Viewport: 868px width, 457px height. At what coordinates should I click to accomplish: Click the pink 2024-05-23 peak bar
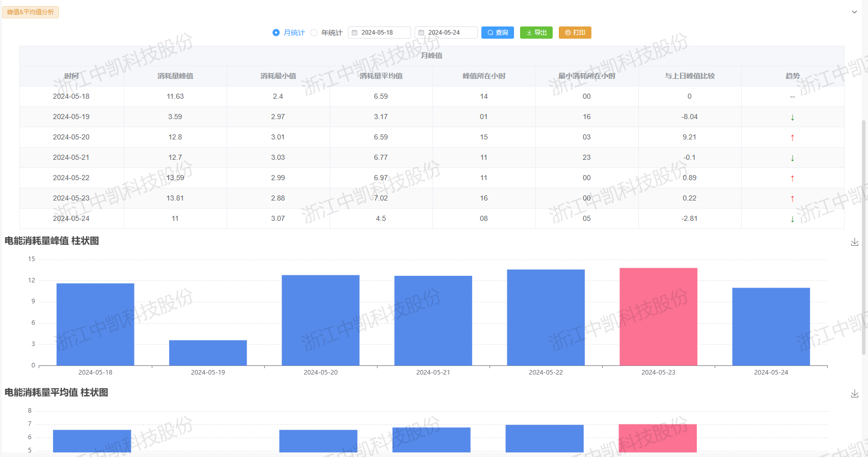point(658,317)
